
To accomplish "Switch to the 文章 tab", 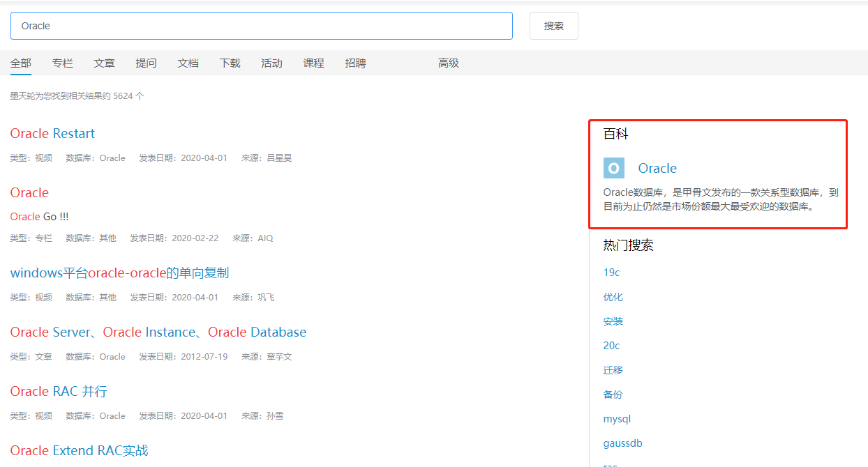I will click(x=104, y=63).
